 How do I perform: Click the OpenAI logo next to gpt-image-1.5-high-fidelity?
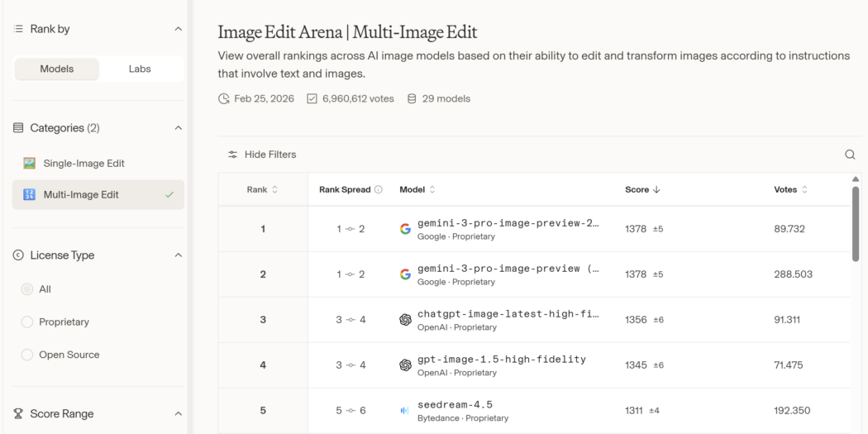[x=405, y=365]
